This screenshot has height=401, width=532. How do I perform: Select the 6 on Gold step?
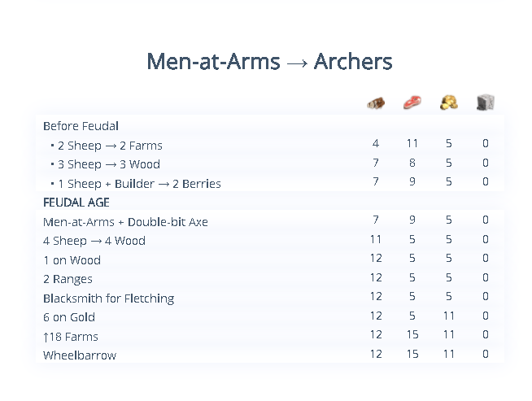pos(69,317)
